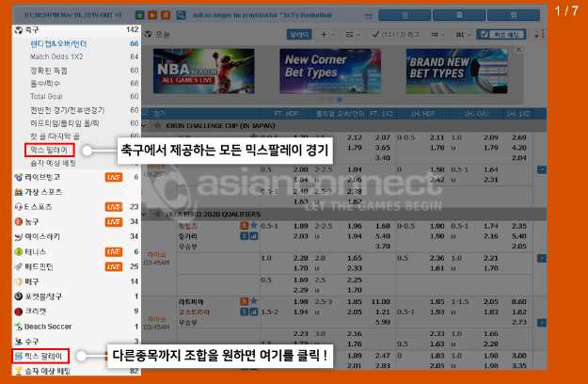Open the (12/12) 리그 league filter

pyautogui.click(x=394, y=35)
